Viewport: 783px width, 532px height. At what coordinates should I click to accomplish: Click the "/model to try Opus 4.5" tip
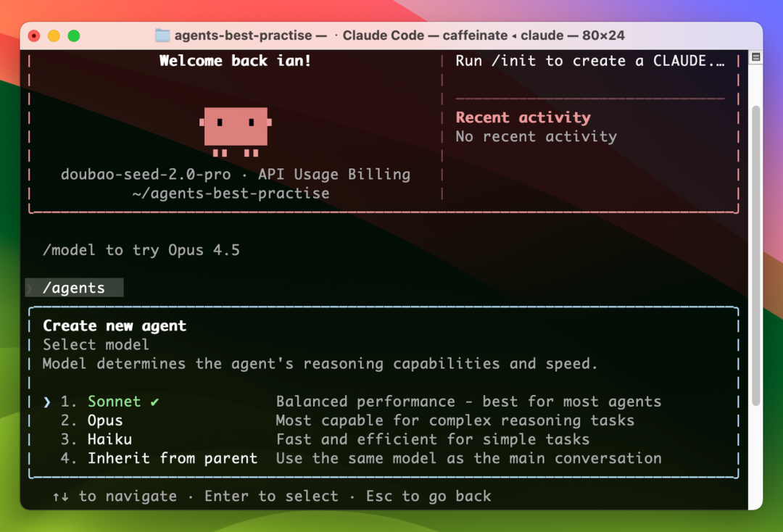141,250
